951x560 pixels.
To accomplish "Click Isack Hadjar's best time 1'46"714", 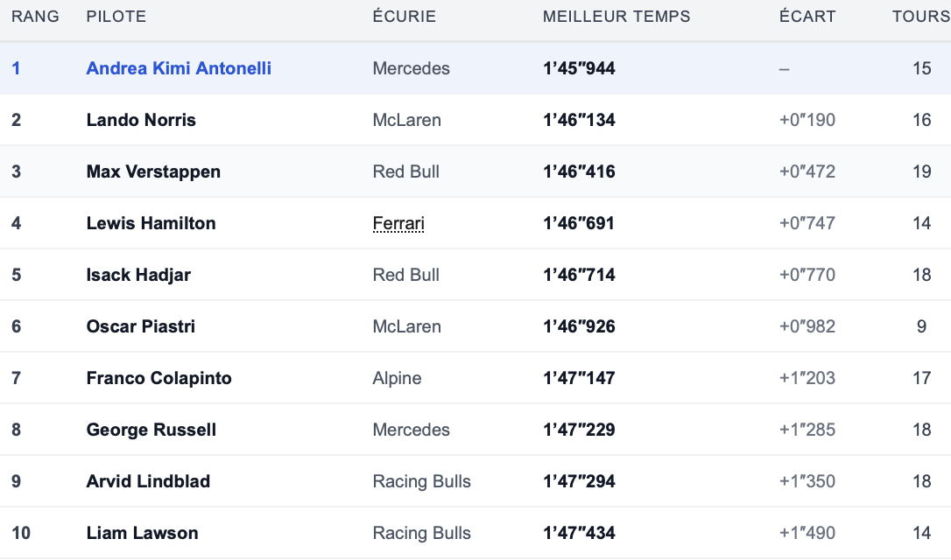I will tap(579, 275).
